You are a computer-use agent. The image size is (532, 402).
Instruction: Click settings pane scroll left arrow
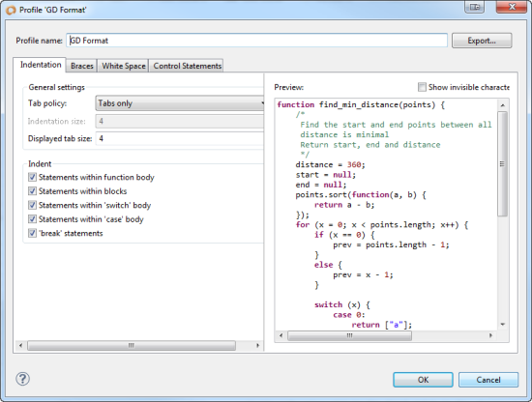pos(20,345)
